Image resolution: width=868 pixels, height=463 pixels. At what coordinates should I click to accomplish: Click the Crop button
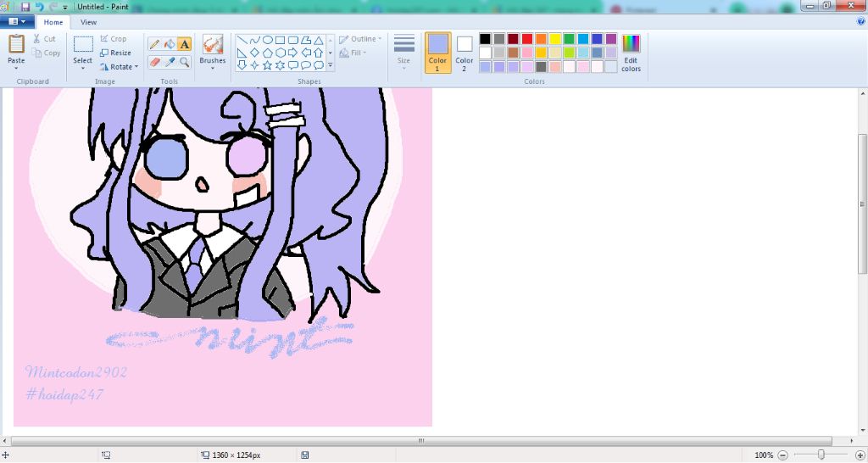(x=114, y=39)
